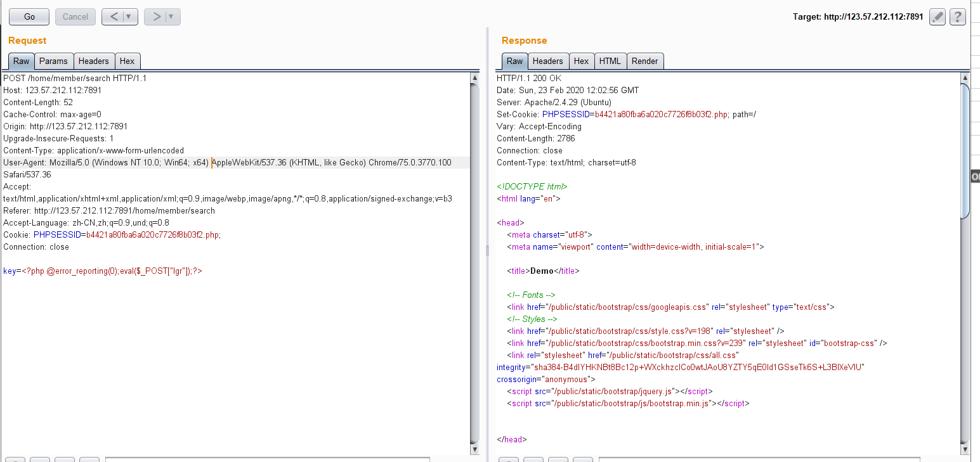Click the 'Upgrade-Insecure-Requests: 1' line

pos(58,139)
